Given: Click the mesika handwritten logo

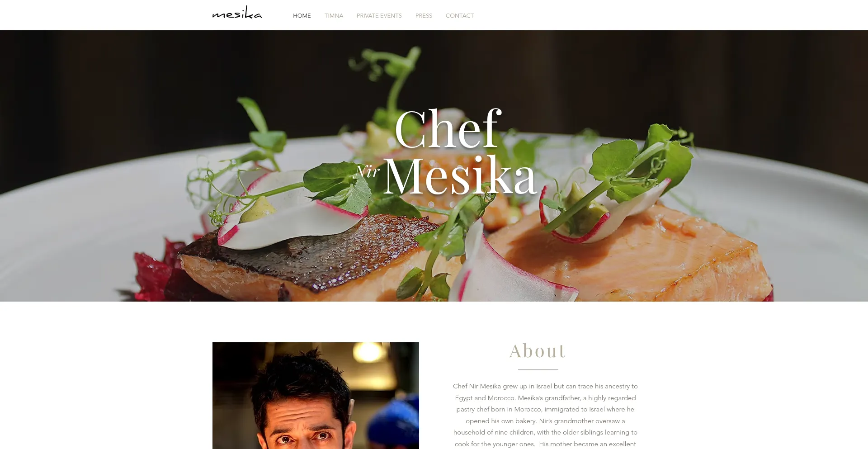Looking at the screenshot, I should click(237, 13).
